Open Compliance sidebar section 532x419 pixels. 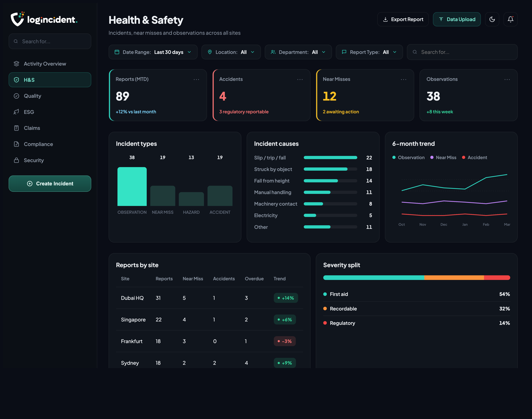pos(50,144)
